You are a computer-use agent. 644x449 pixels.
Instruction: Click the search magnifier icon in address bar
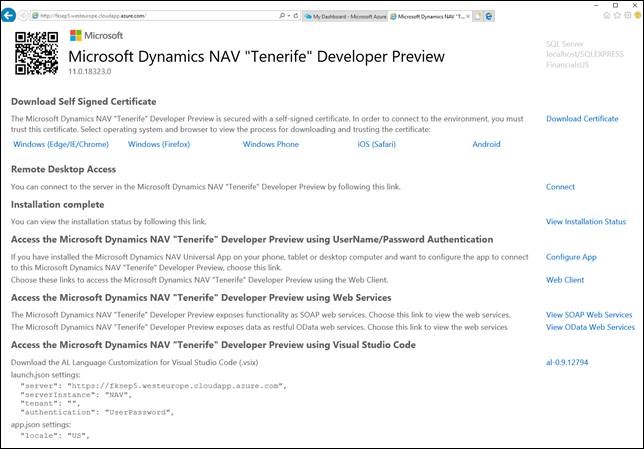click(x=283, y=16)
